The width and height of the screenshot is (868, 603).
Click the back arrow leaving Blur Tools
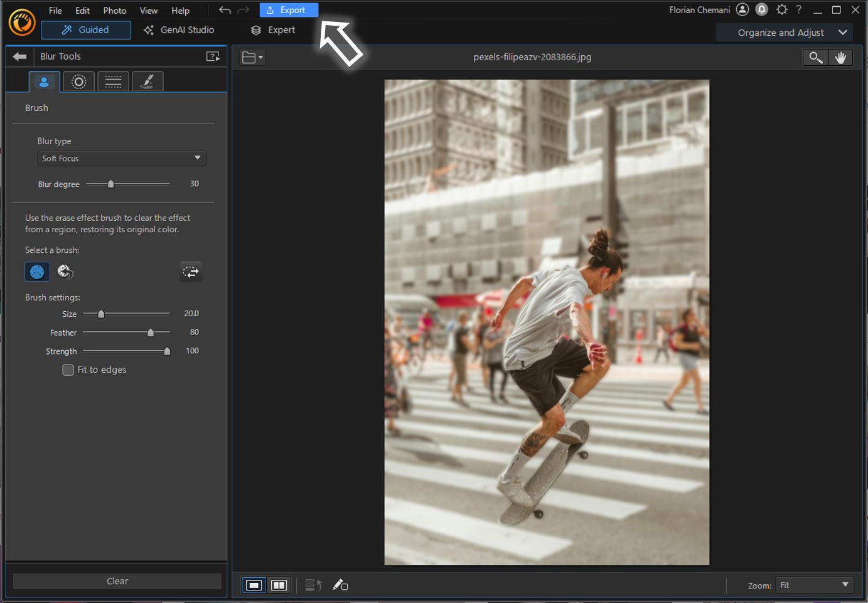click(19, 56)
